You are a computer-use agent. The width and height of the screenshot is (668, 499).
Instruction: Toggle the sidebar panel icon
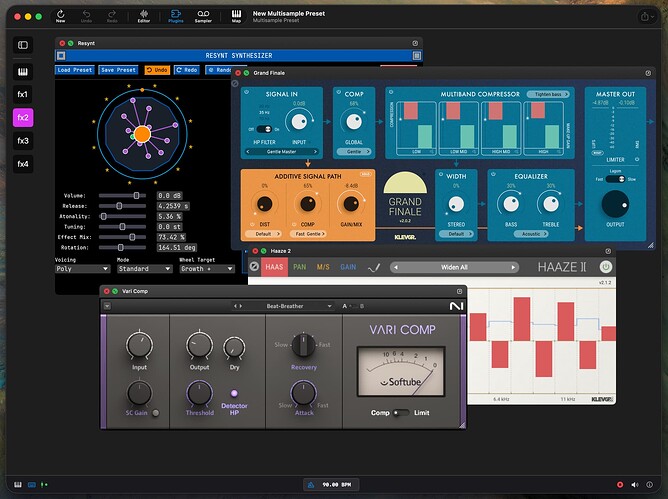point(23,45)
